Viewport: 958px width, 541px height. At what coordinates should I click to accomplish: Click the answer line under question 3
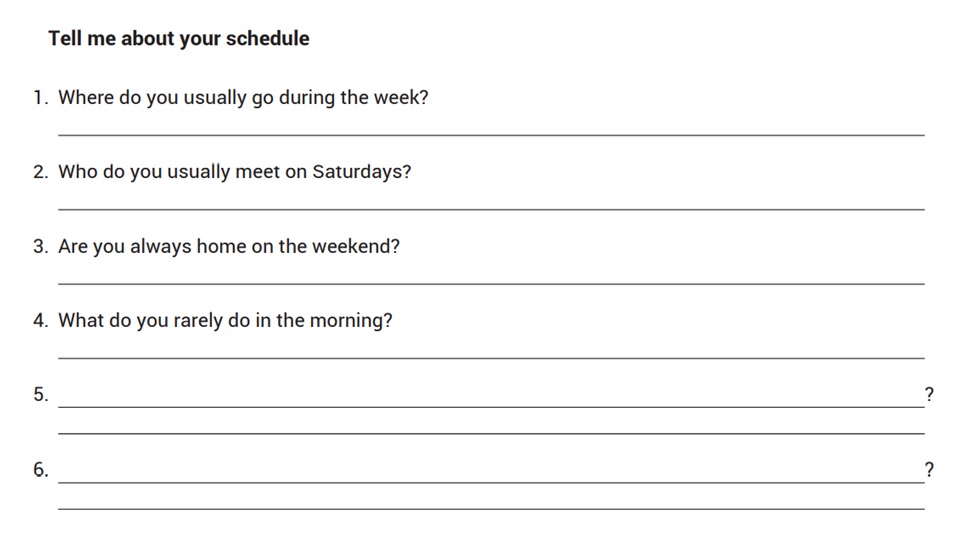point(491,284)
